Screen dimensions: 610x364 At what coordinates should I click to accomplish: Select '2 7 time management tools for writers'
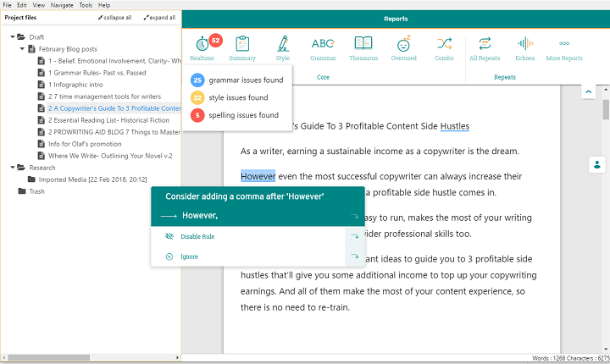coord(104,97)
